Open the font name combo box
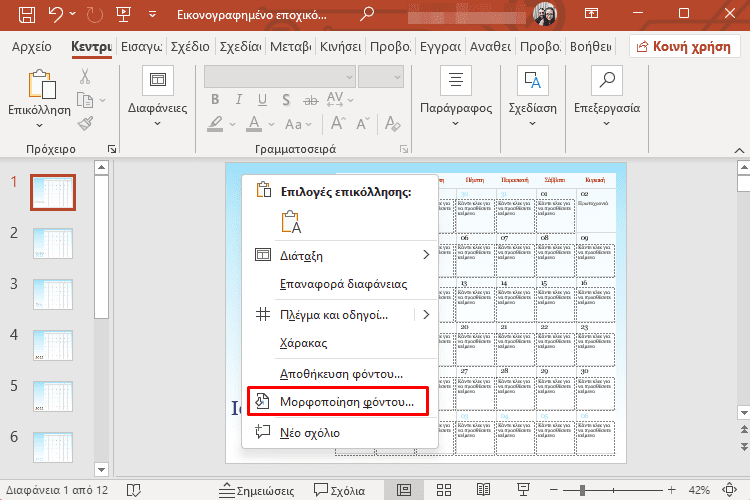The height and width of the screenshot is (500, 750). click(280, 77)
